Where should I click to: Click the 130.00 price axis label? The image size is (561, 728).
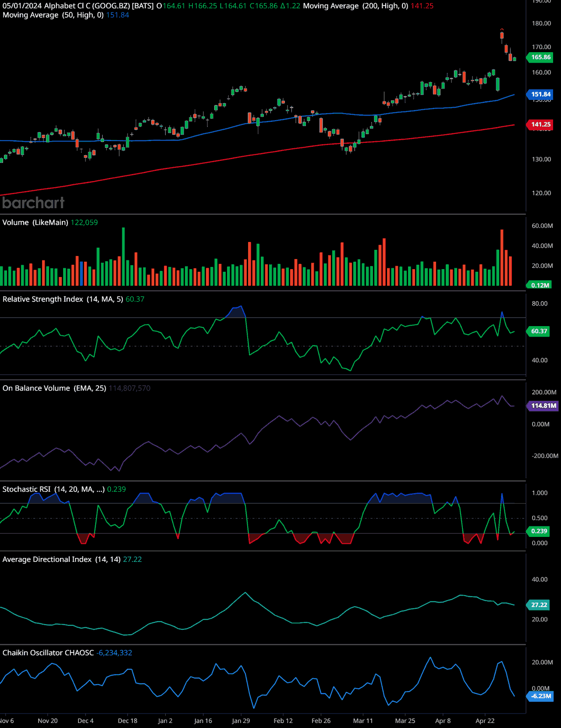click(x=541, y=159)
